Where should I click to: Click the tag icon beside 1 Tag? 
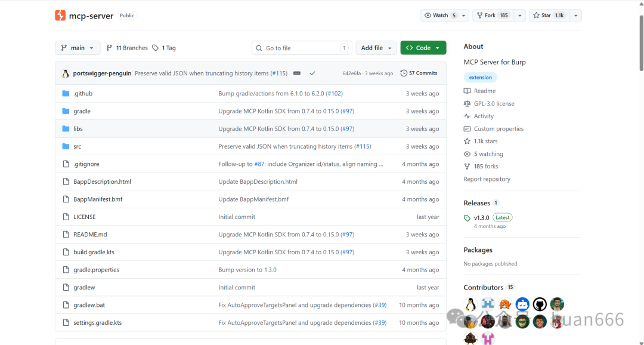[155, 48]
